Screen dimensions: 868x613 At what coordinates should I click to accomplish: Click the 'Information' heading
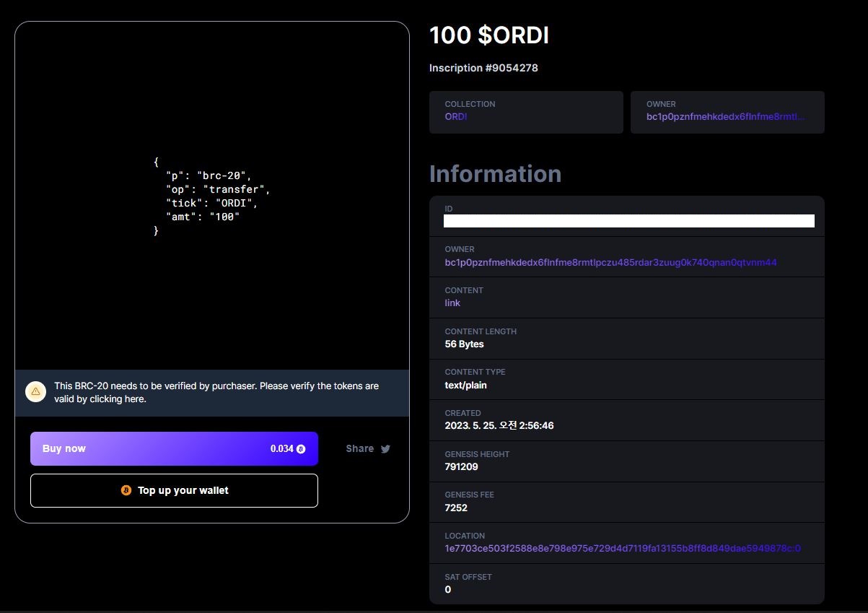pyautogui.click(x=495, y=174)
